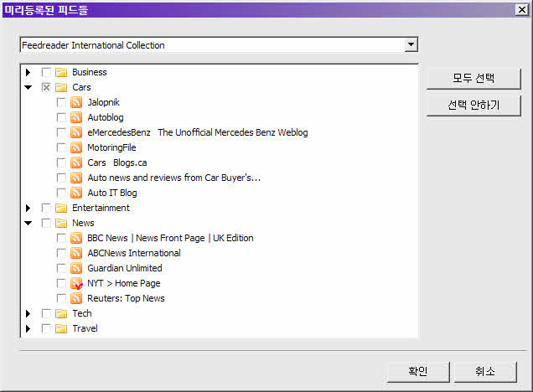Check the ABCNews International checkbox
The width and height of the screenshot is (533, 392).
click(x=61, y=253)
